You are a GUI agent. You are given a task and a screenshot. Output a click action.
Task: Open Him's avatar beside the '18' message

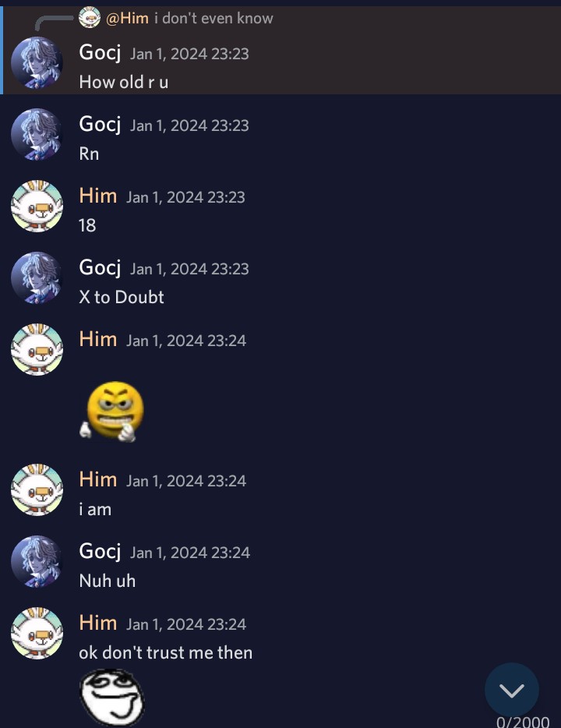click(37, 206)
